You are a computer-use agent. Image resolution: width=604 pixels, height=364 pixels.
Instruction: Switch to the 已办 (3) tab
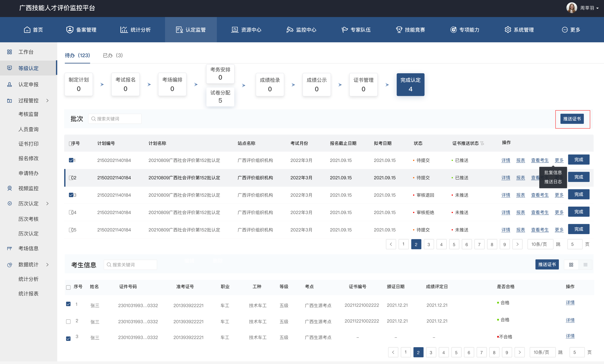[113, 55]
